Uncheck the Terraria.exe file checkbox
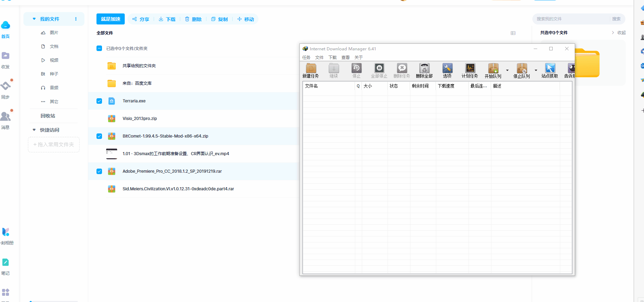Image resolution: width=644 pixels, height=302 pixels. pos(99,101)
